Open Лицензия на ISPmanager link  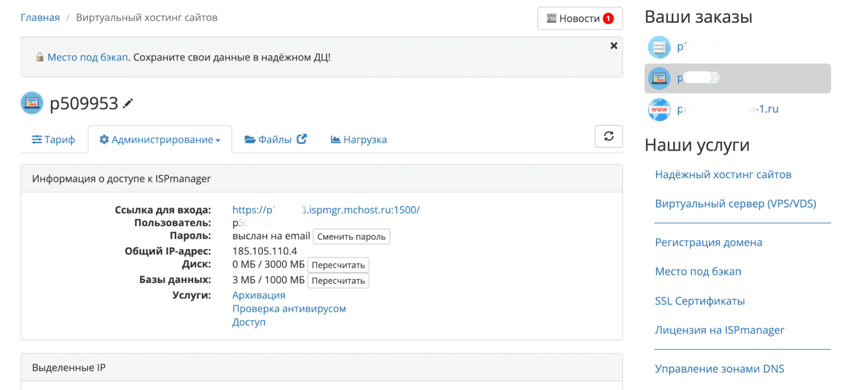pos(719,330)
